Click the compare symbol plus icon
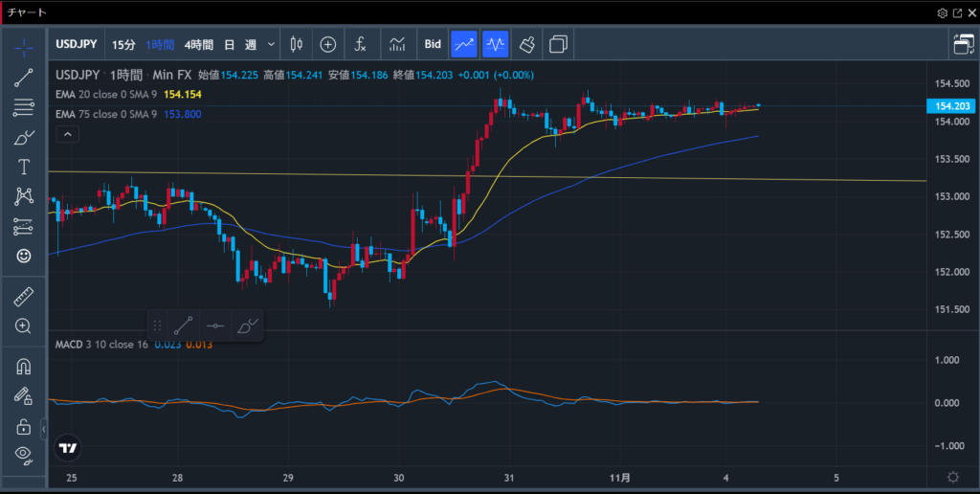Image resolution: width=980 pixels, height=494 pixels. pos(328,44)
